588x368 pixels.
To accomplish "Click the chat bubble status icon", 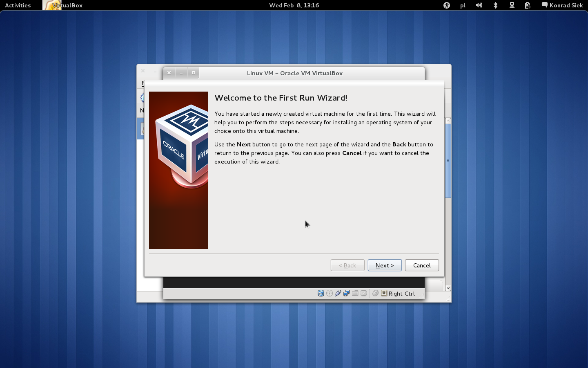I will pos(544,5).
